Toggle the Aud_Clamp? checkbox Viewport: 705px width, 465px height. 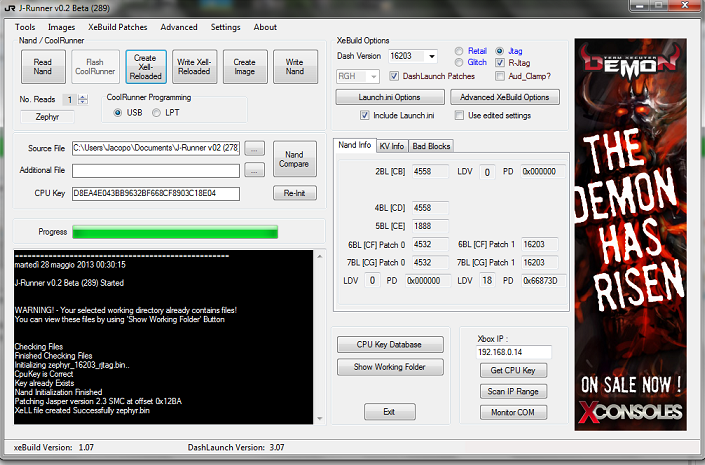[x=500, y=76]
